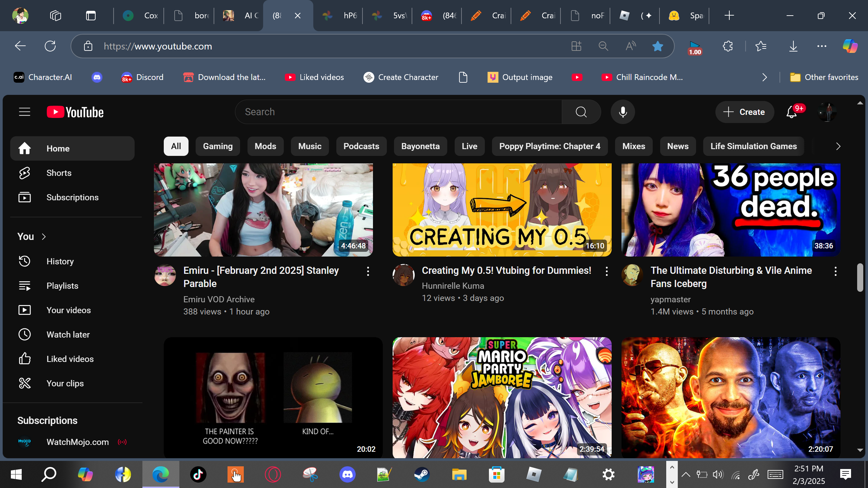
Task: Open History in sidebar
Action: 72,261
